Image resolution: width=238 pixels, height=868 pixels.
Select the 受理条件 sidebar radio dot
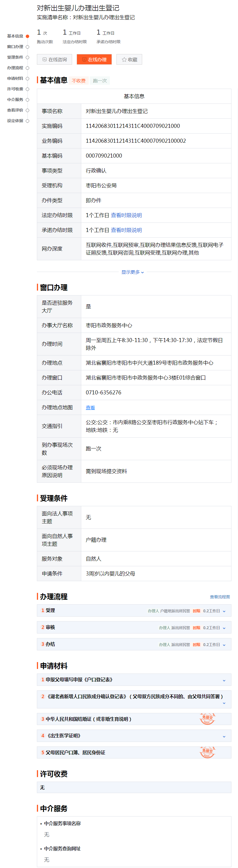[x=28, y=57]
